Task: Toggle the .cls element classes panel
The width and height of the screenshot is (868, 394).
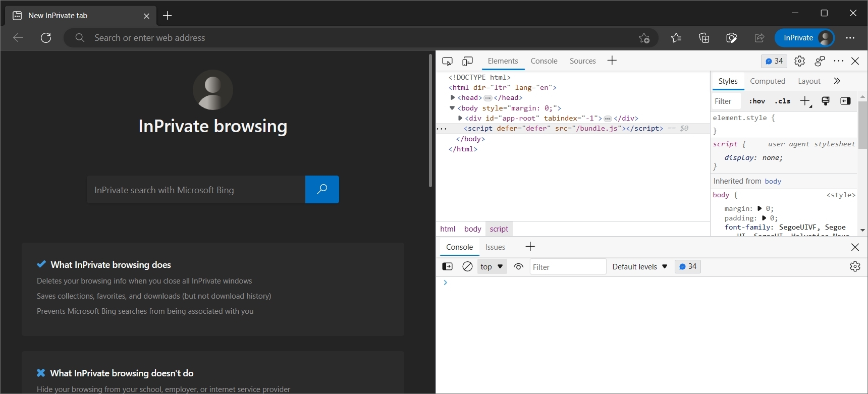Action: click(x=783, y=101)
